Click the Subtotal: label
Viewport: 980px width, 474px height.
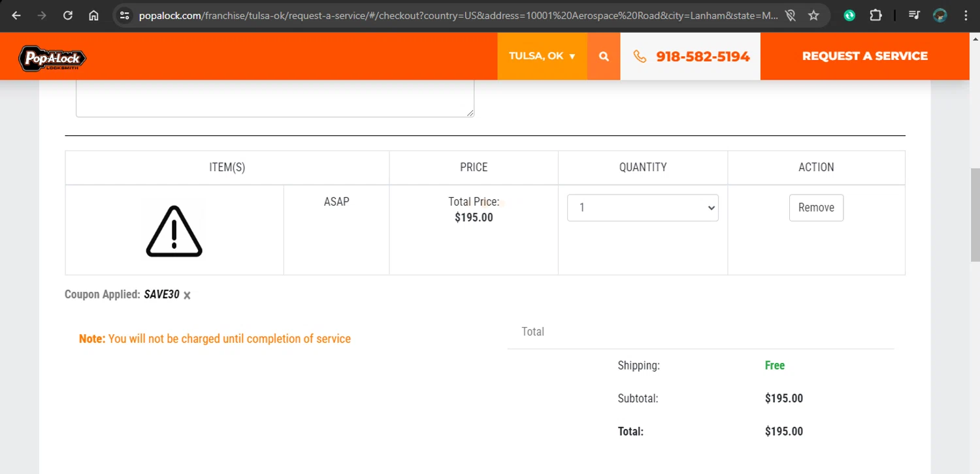click(638, 398)
